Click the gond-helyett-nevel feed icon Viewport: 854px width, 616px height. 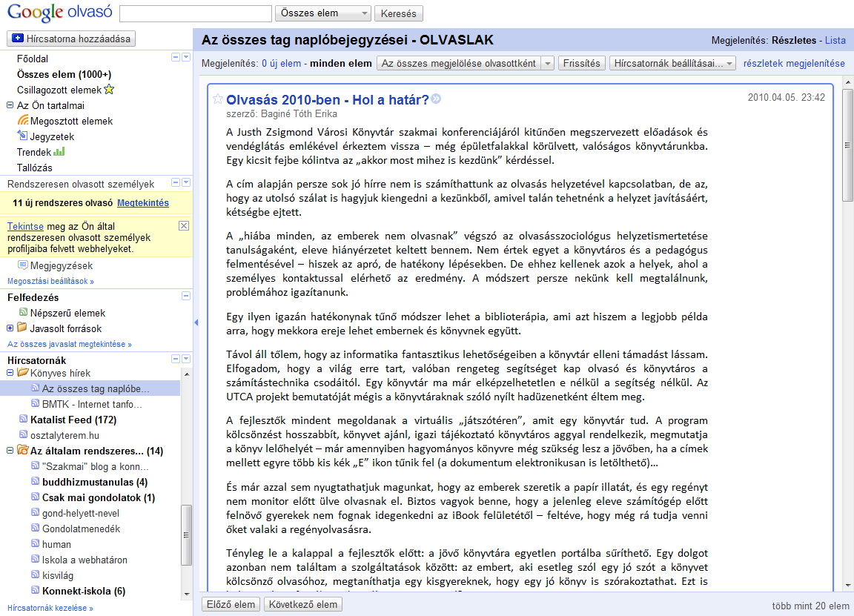click(36, 512)
